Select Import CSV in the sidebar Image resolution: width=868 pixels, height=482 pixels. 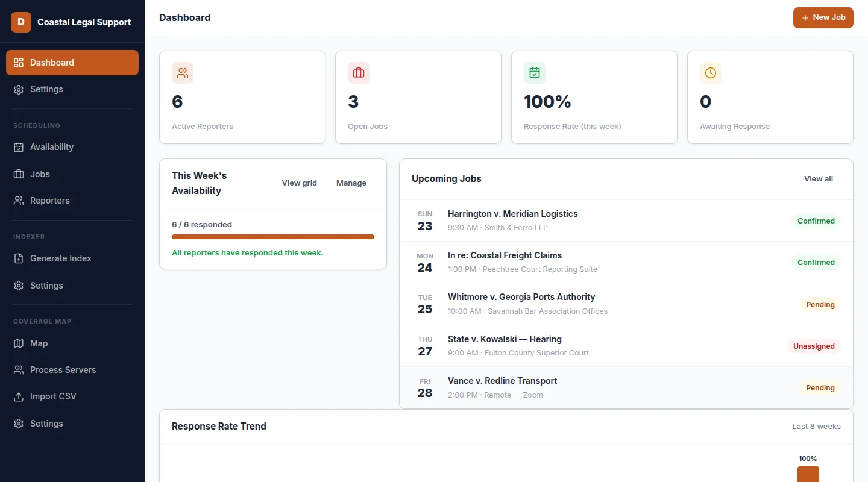(x=72, y=396)
